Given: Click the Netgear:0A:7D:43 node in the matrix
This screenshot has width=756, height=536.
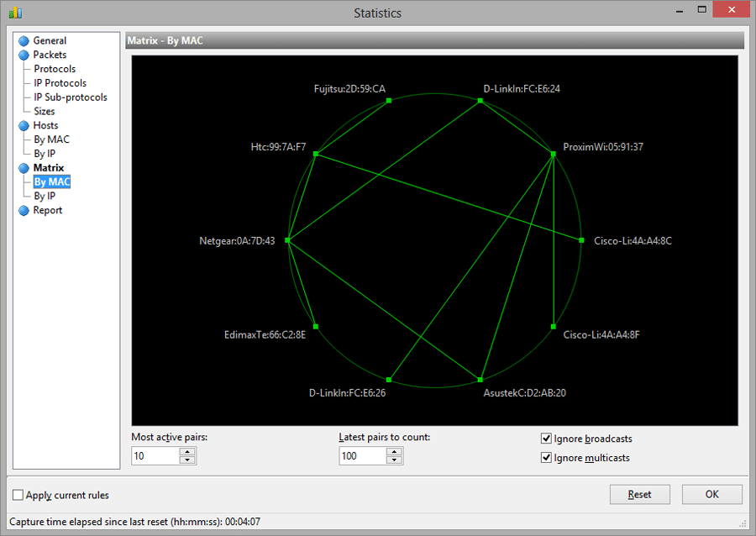Looking at the screenshot, I should click(288, 240).
